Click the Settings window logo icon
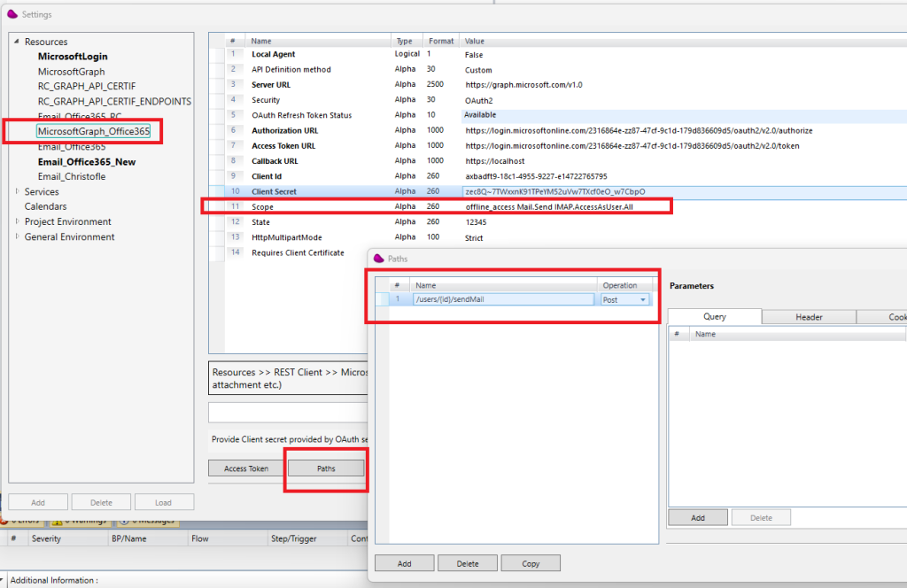Screen dimensions: 907x588 click(12, 14)
